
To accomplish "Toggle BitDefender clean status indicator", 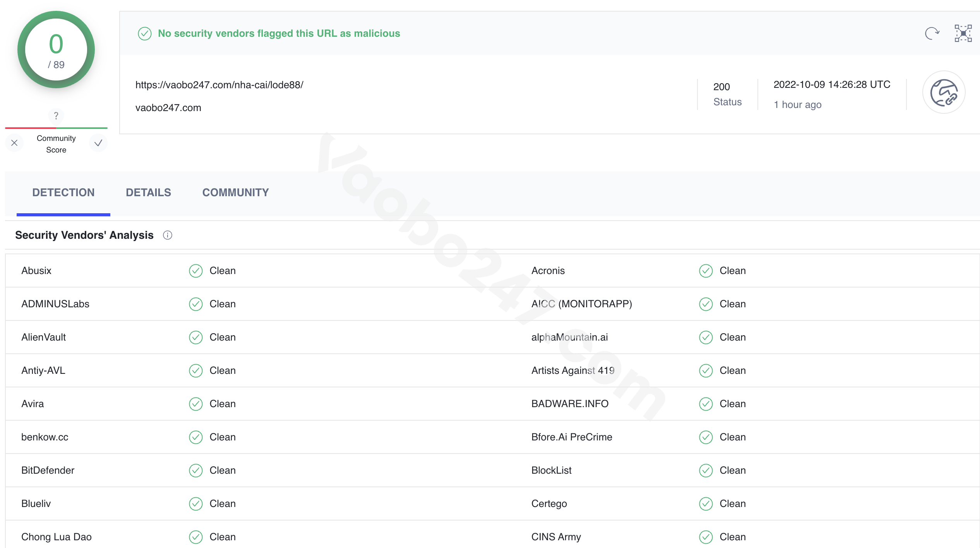I will click(x=196, y=470).
